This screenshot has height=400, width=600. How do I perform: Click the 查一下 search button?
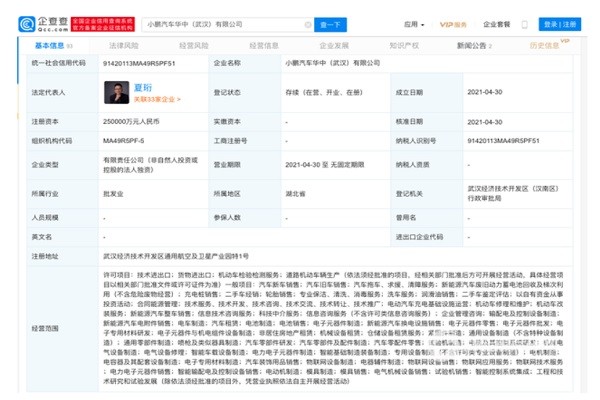(x=330, y=24)
